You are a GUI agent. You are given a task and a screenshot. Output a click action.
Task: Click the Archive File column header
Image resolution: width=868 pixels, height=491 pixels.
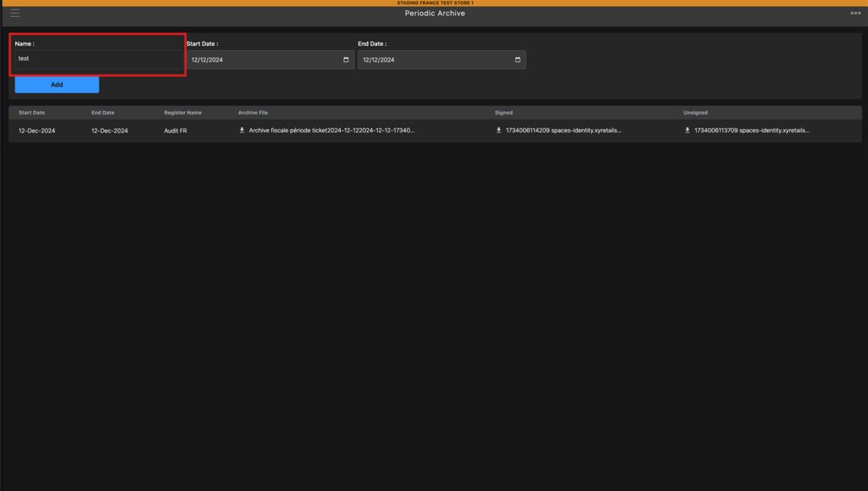(x=253, y=113)
